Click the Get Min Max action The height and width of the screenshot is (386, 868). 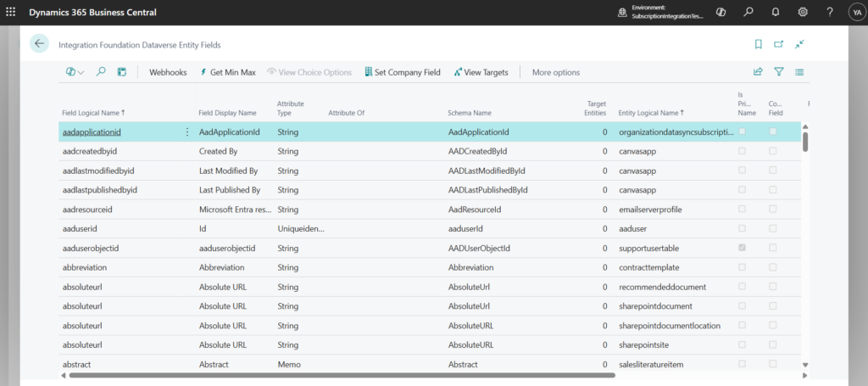pyautogui.click(x=228, y=72)
